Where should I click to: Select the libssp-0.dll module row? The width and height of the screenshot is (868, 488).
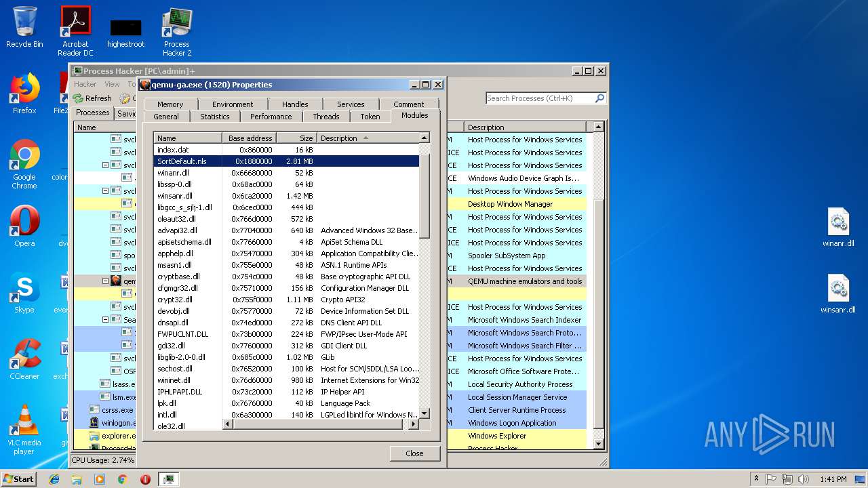pos(286,184)
